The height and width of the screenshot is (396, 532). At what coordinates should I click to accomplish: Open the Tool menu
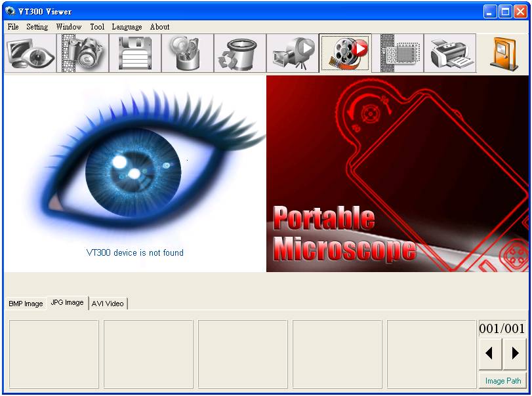click(97, 27)
